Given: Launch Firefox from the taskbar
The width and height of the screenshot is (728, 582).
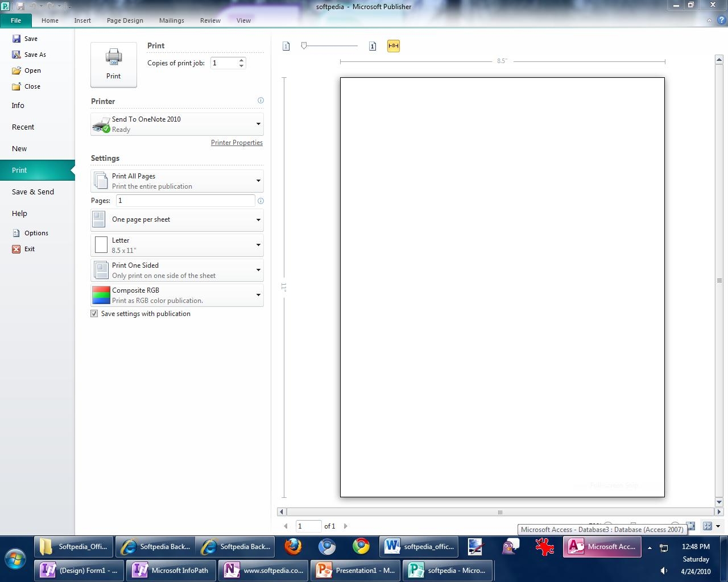Looking at the screenshot, I should pyautogui.click(x=293, y=547).
